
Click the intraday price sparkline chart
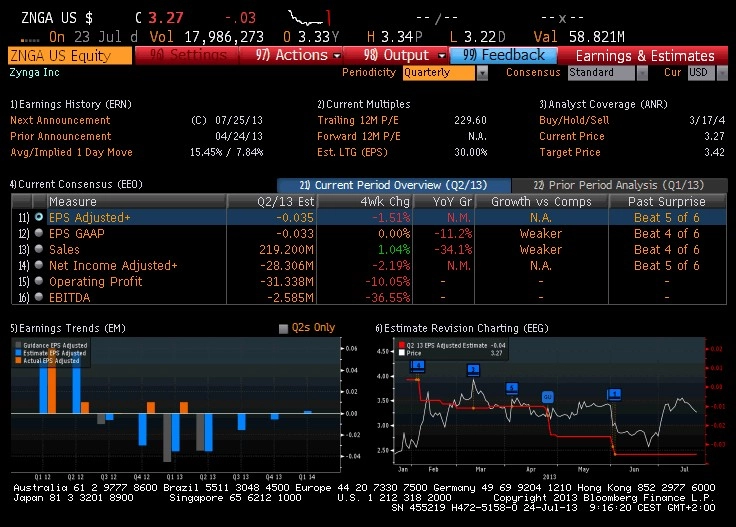pyautogui.click(x=309, y=17)
